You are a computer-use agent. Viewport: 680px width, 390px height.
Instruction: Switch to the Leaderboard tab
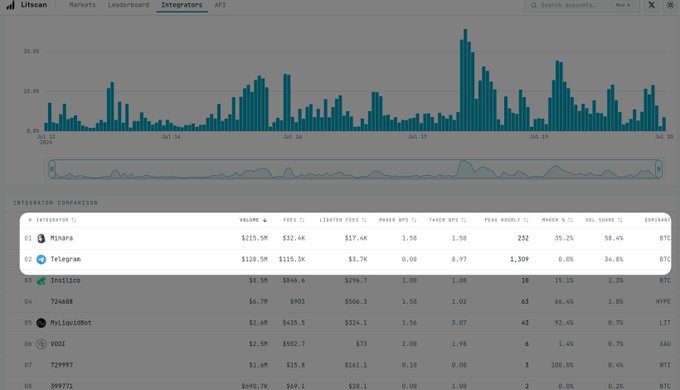(128, 5)
